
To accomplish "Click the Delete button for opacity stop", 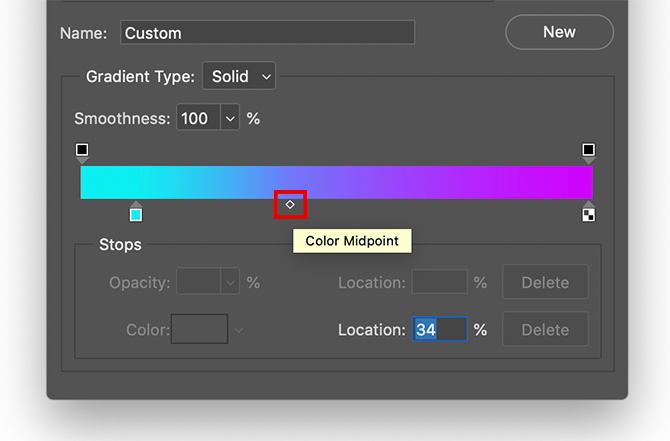I will click(x=545, y=283).
